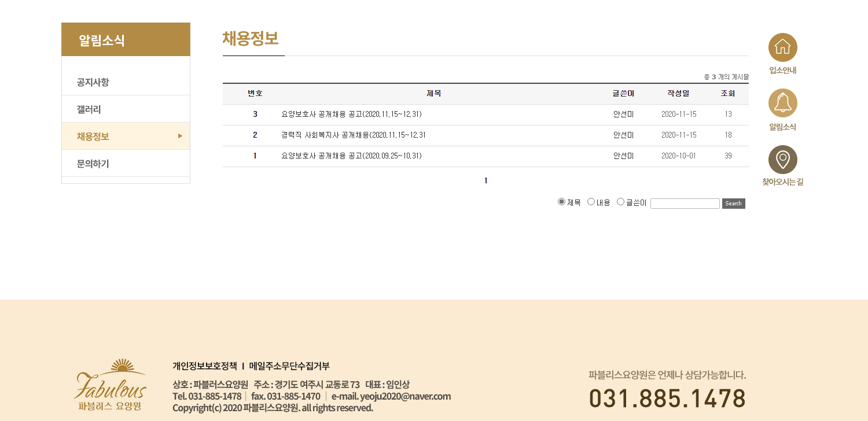Open 문의하기 in the sidebar menu
868x421 pixels.
click(93, 164)
